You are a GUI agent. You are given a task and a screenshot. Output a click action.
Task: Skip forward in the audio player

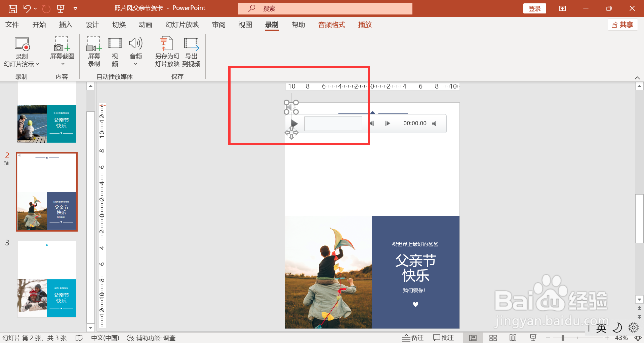(388, 124)
